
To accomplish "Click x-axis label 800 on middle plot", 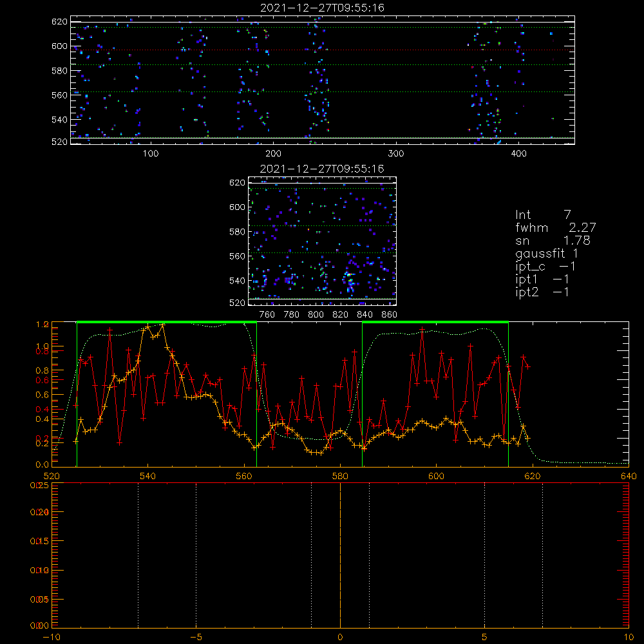I will point(316,315).
